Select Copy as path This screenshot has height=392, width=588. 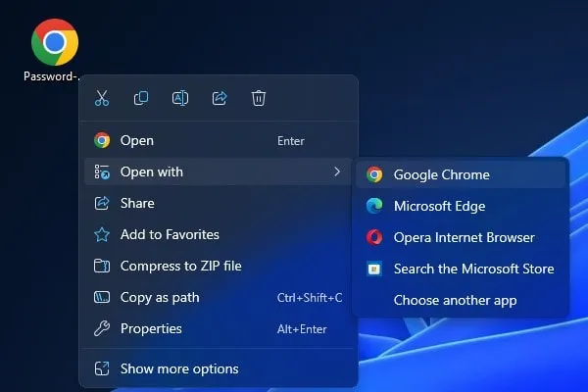click(219, 298)
